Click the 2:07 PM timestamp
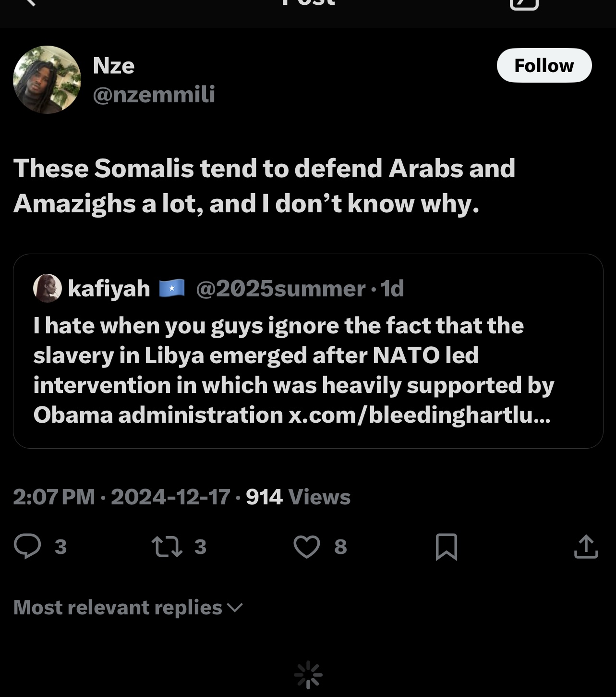This screenshot has width=616, height=697. pyautogui.click(x=54, y=497)
